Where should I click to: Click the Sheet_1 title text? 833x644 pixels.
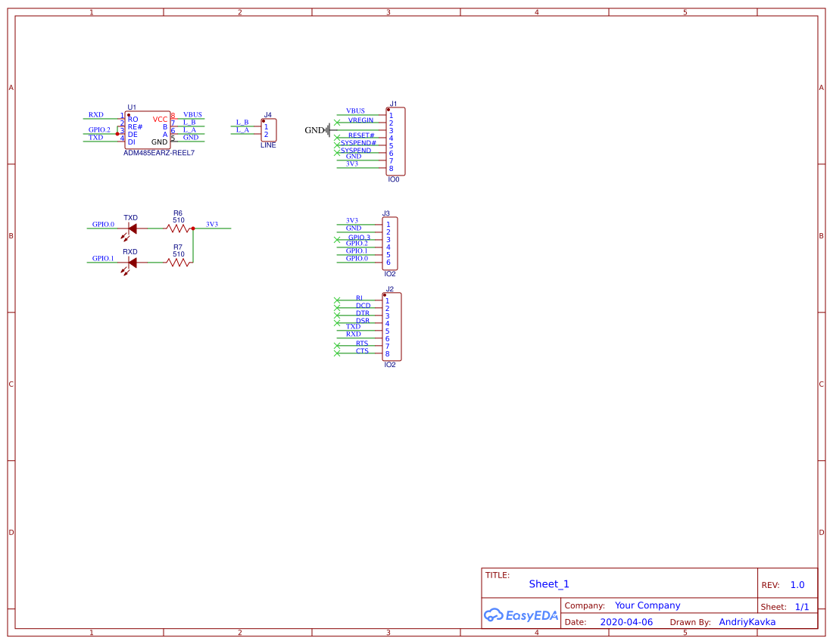pos(548,584)
